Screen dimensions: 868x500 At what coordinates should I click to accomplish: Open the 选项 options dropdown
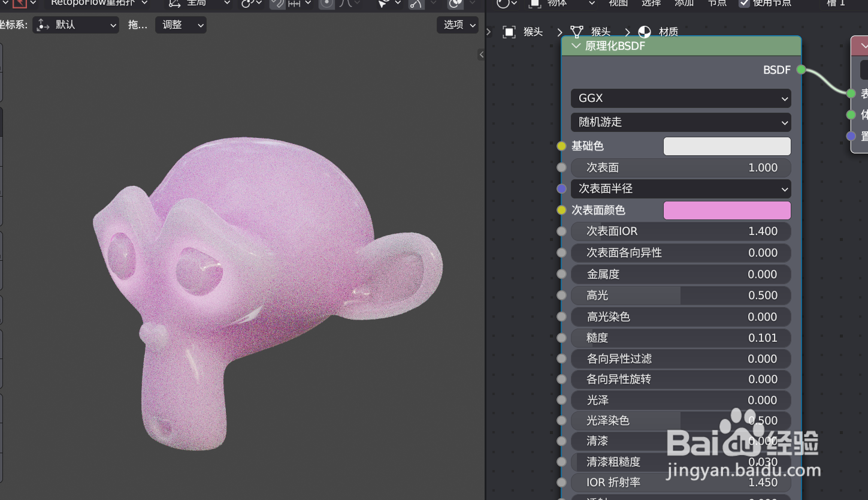click(x=458, y=25)
